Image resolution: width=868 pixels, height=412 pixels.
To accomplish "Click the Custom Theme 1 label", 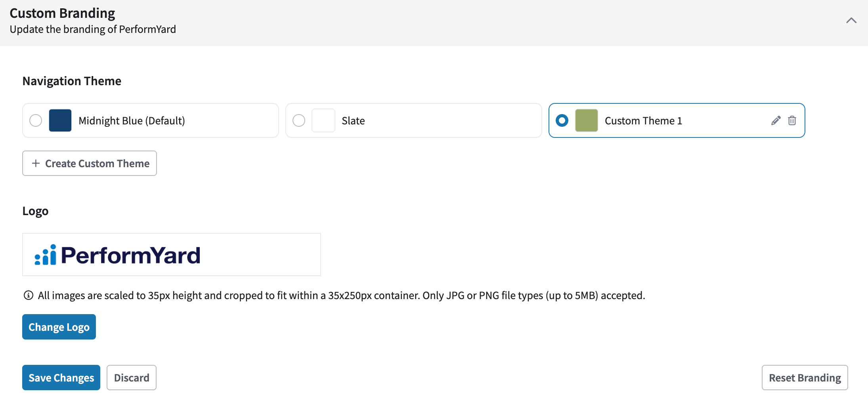I will coord(643,120).
